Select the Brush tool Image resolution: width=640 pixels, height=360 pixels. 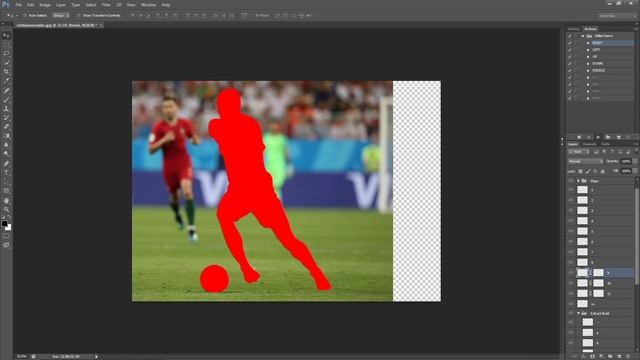coord(6,100)
